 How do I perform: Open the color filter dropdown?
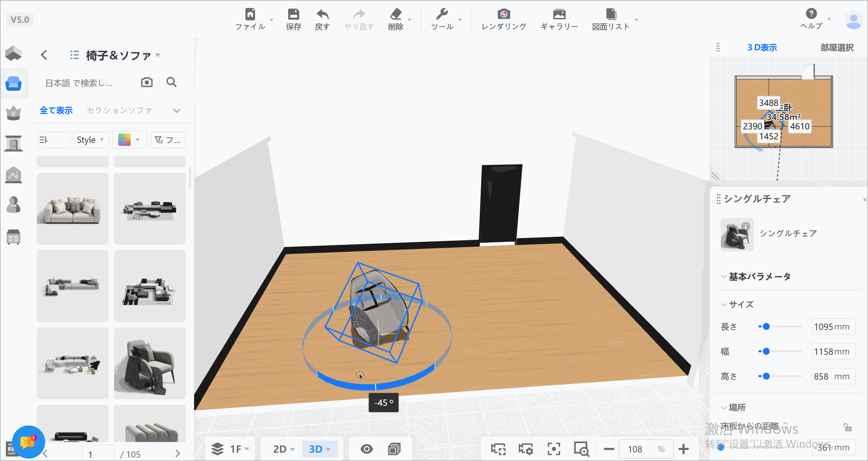(x=130, y=140)
